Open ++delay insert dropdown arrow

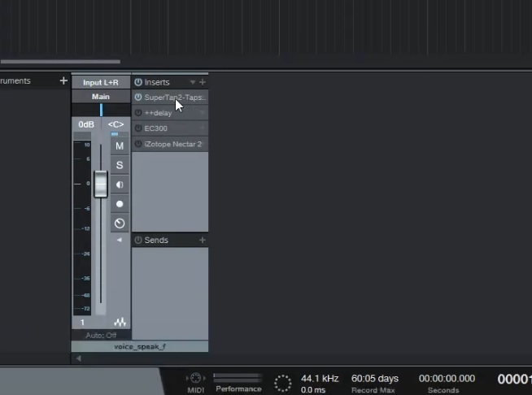203,112
